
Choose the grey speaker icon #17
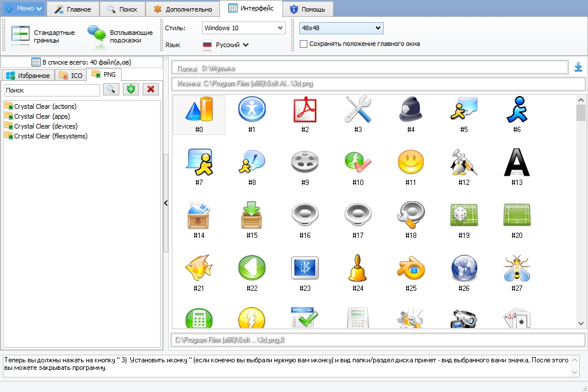(358, 215)
